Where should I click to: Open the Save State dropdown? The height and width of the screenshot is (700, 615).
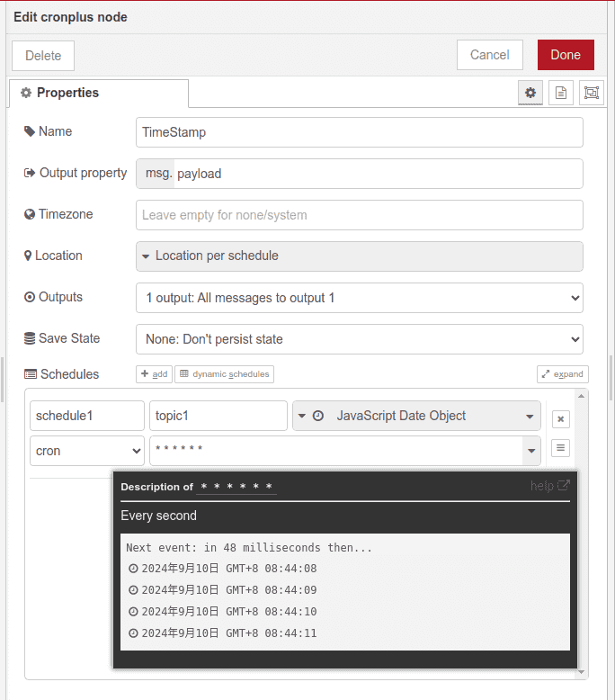click(x=359, y=339)
